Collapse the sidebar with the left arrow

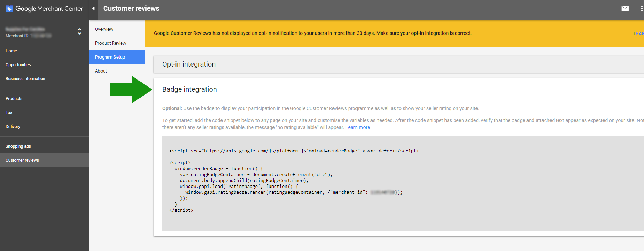pos(93,8)
